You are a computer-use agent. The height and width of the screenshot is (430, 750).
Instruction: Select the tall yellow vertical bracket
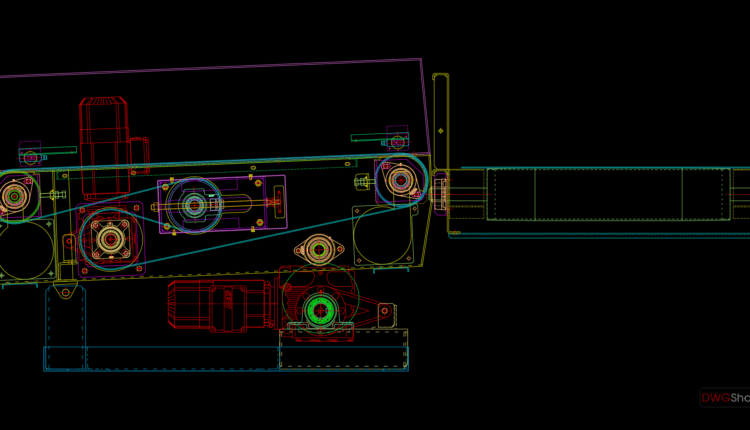pyautogui.click(x=441, y=121)
